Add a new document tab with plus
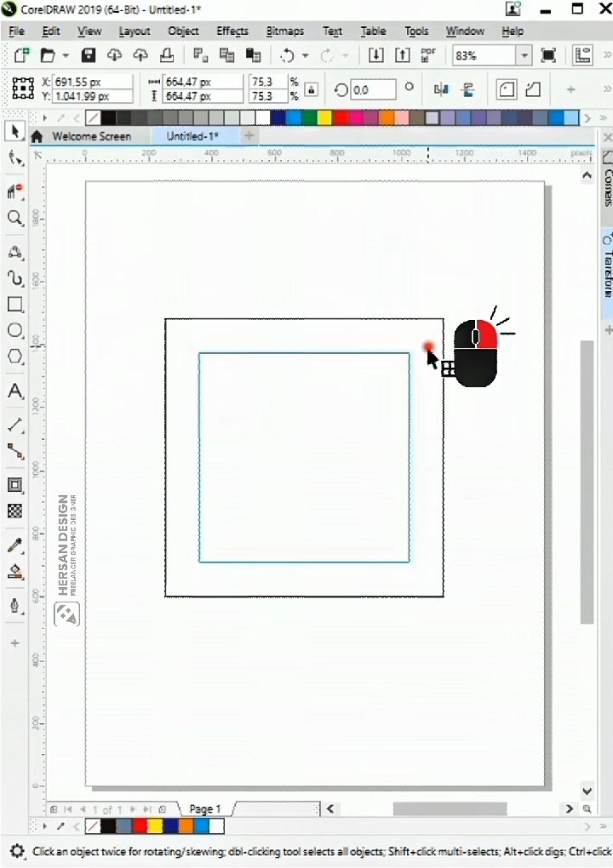Viewport: 613px width, 868px height. coord(249,135)
